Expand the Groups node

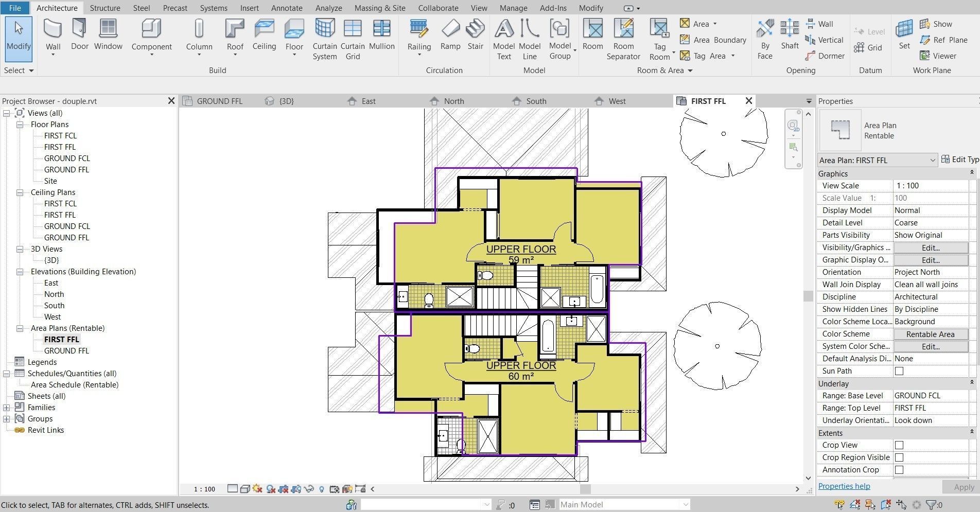coord(7,419)
